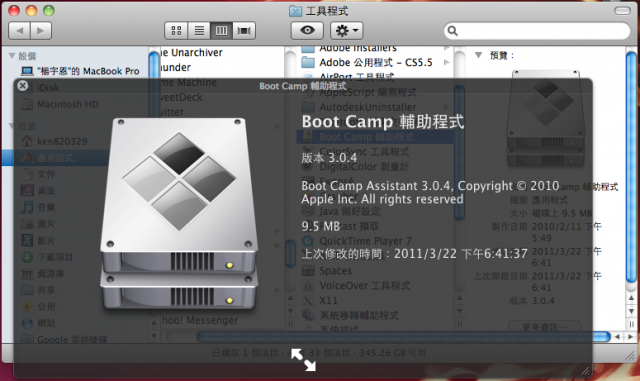Collapse the 預覽 disclosure triangle
This screenshot has height=381, width=640.
[478, 55]
